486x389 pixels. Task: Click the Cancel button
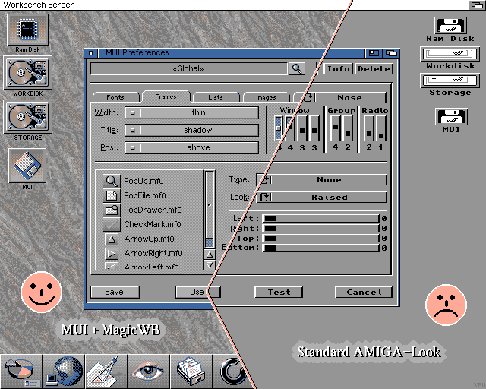pos(364,292)
